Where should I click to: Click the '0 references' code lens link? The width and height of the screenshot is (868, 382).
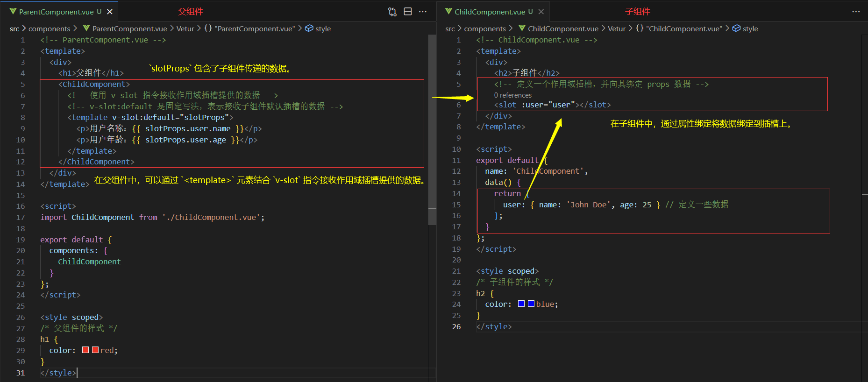pyautogui.click(x=513, y=95)
